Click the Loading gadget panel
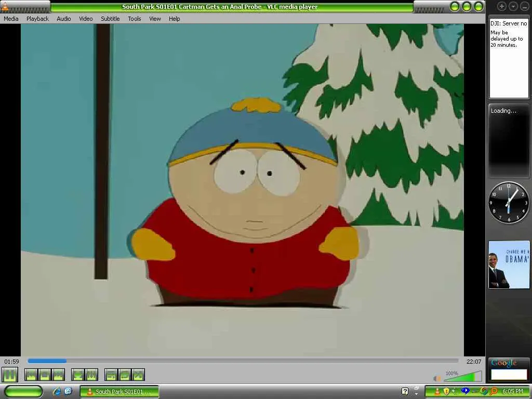 (509, 141)
